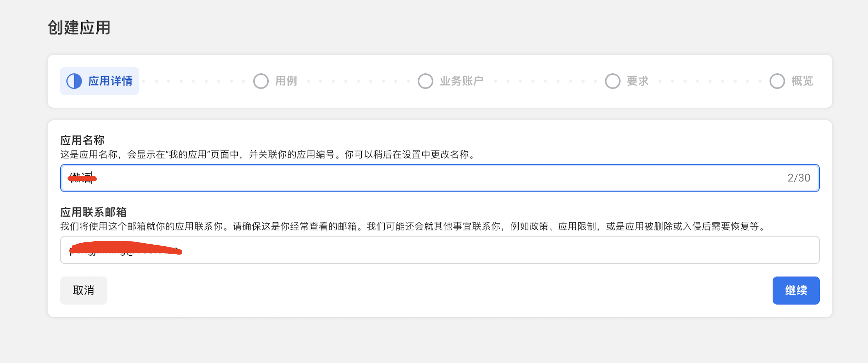Click the half-filled 应用详情 step icon

pyautogui.click(x=74, y=81)
